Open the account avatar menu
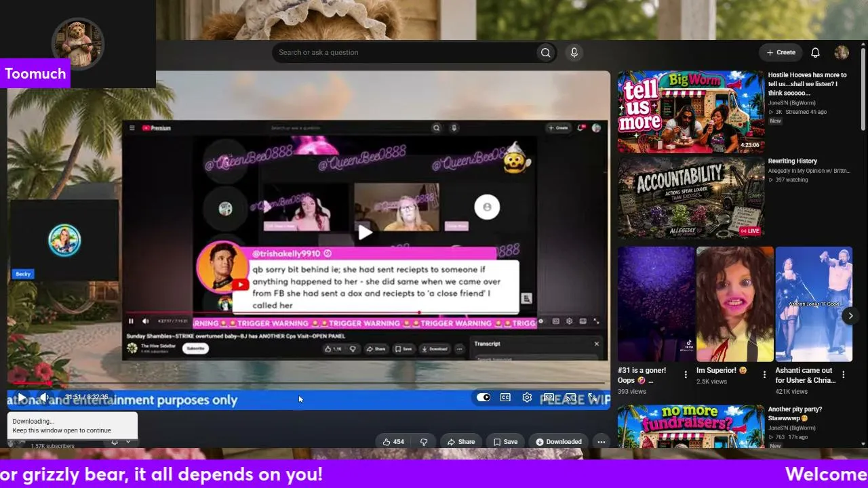This screenshot has height=488, width=868. coord(842,53)
